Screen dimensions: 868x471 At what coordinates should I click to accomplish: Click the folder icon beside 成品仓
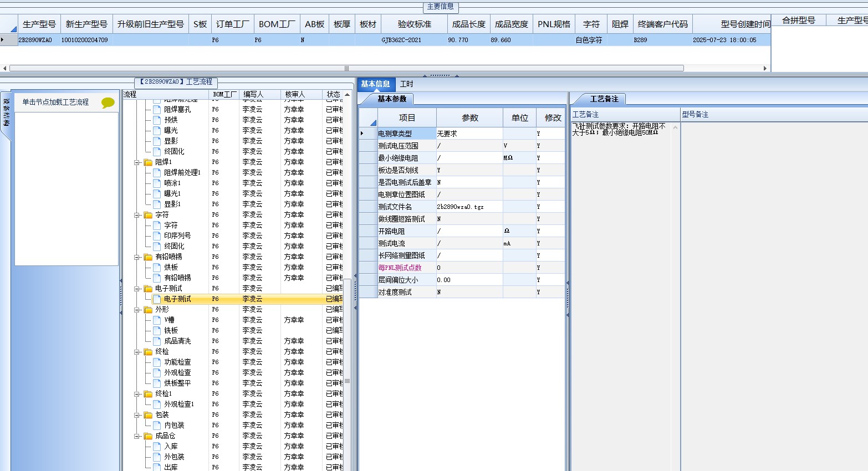click(148, 436)
